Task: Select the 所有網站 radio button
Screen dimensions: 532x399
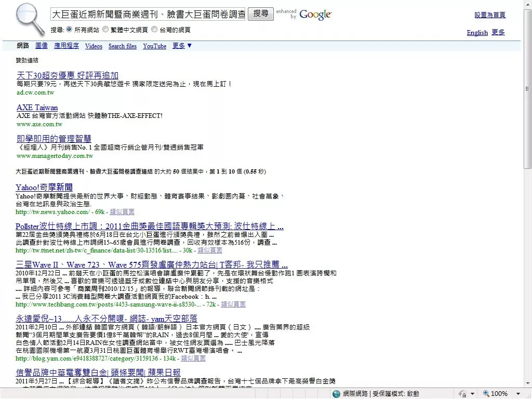Action: click(69, 30)
